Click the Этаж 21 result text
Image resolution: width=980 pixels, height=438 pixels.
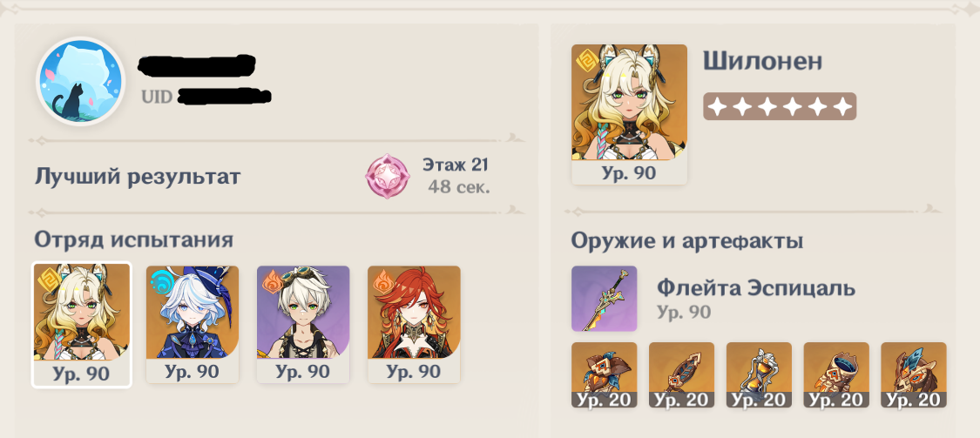coord(455,165)
